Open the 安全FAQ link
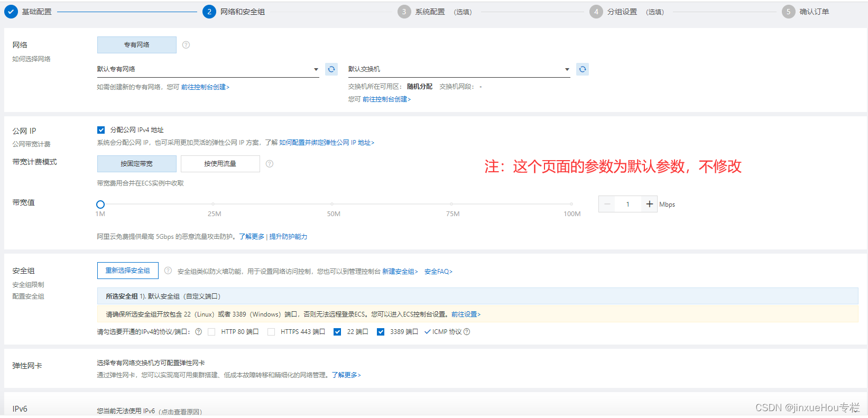868x418 pixels. [x=438, y=272]
